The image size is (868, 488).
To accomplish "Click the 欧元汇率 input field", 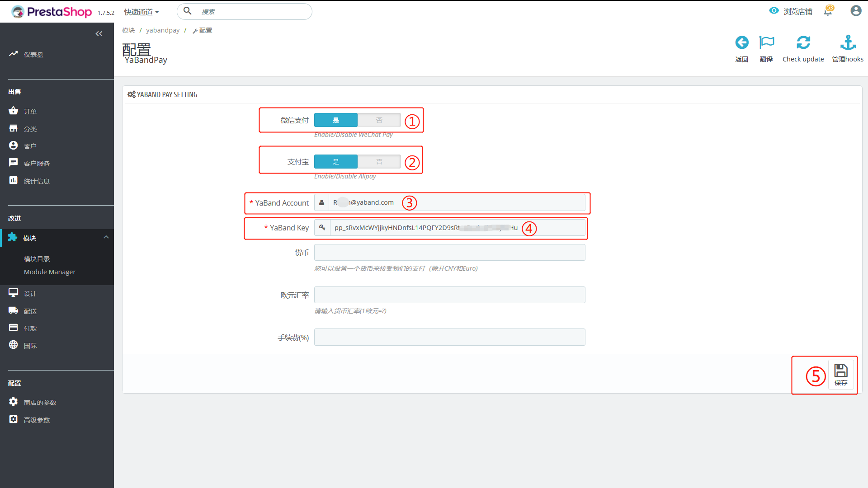I will pyautogui.click(x=449, y=295).
